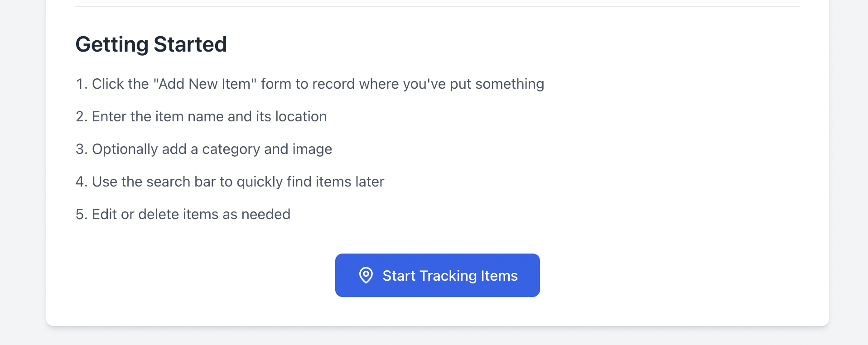Screen dimensions: 868x345
Task: Click the word "location" in step two
Action: 301,117
